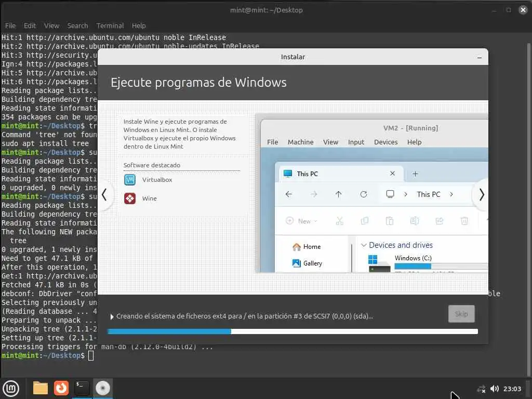Open the Linux Mint start menu
Screen dimensions: 532x399
click(11, 388)
